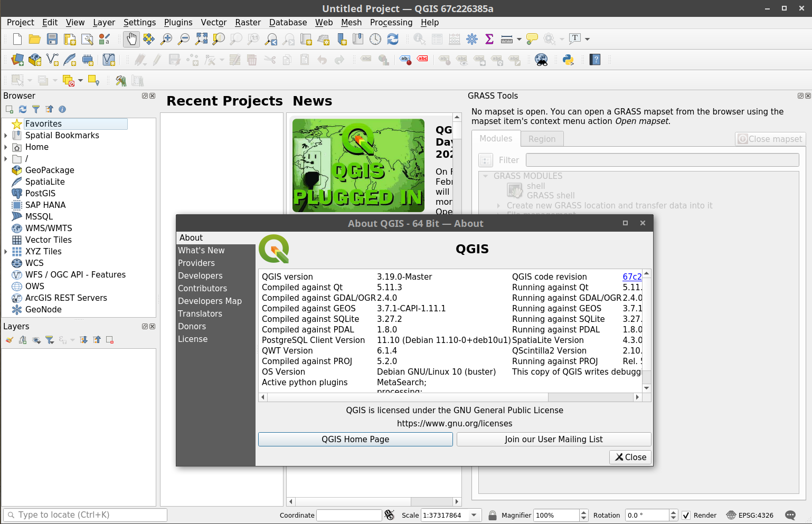Open the 67c2 code revision link
The width and height of the screenshot is (812, 524).
pos(632,277)
